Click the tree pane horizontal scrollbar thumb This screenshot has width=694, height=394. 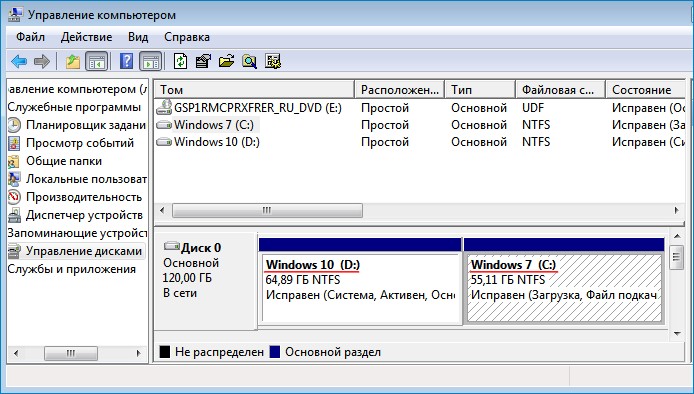coord(71,353)
